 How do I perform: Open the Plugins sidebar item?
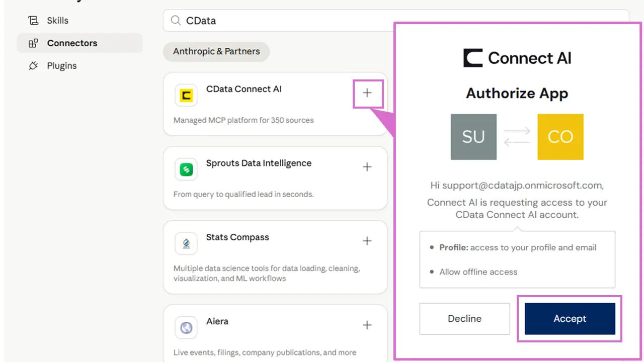click(x=61, y=66)
